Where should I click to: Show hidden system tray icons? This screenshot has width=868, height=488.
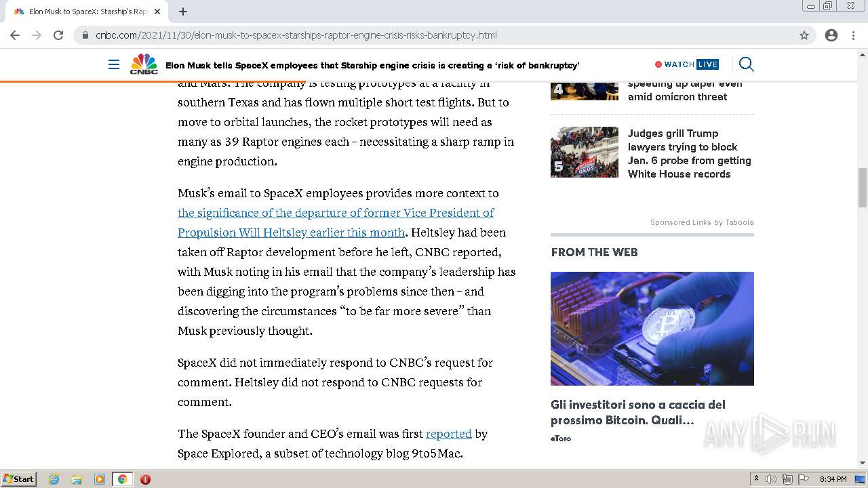[756, 479]
